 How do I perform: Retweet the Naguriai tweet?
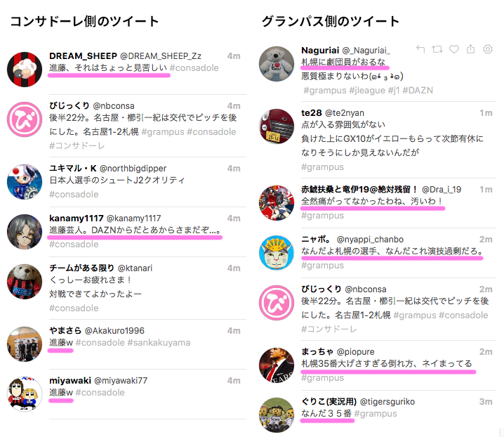[x=437, y=49]
